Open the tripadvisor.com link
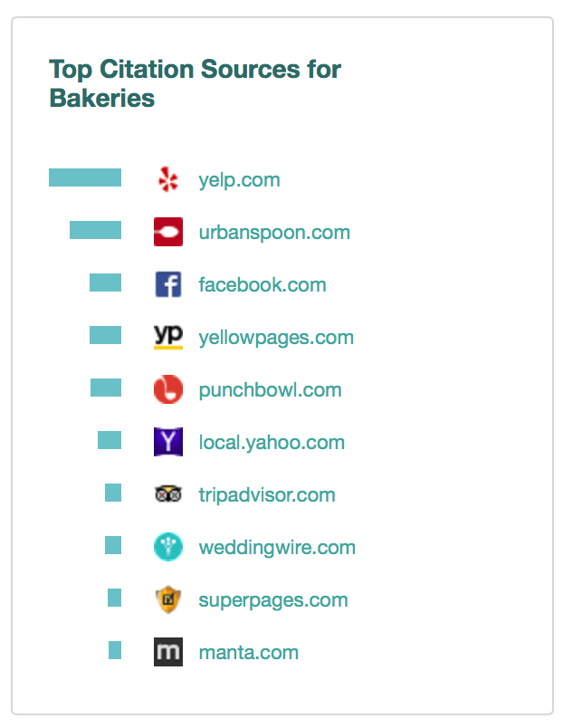 [267, 494]
